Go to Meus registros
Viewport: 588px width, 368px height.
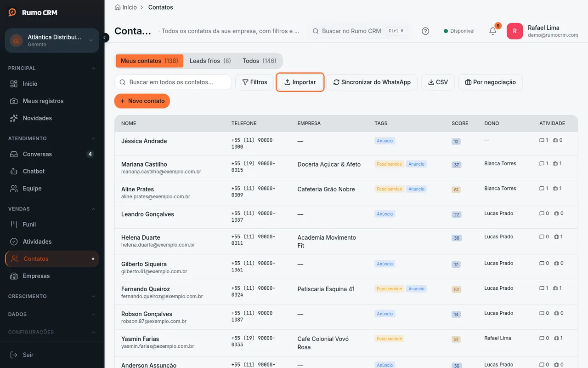pos(52,101)
